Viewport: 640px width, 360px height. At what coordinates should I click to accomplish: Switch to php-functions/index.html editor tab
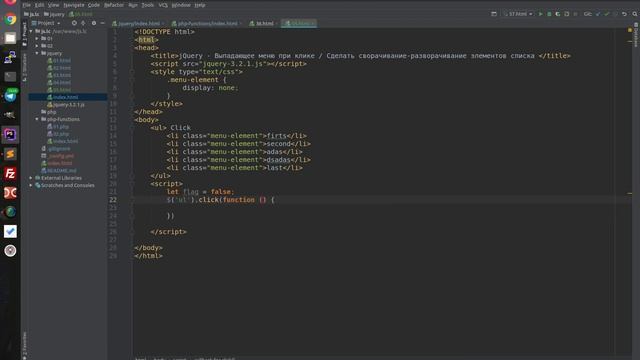coord(206,23)
